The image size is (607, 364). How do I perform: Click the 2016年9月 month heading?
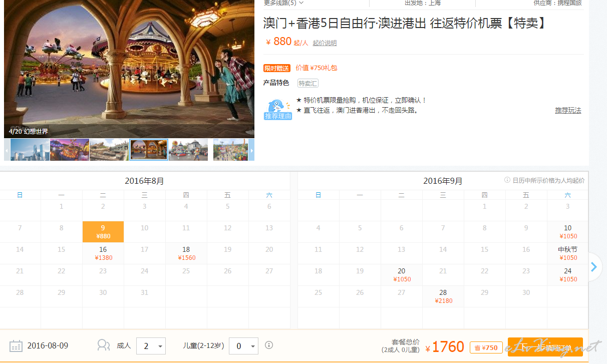click(443, 181)
